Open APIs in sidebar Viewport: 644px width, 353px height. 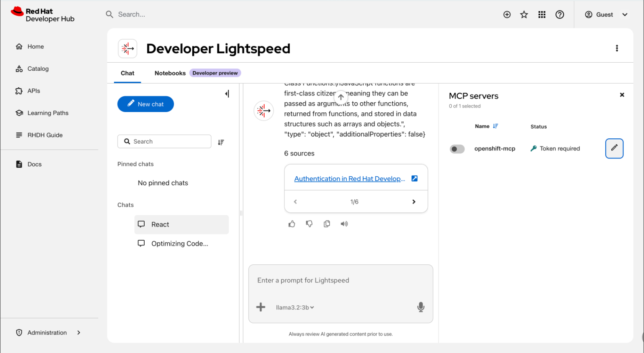point(34,91)
